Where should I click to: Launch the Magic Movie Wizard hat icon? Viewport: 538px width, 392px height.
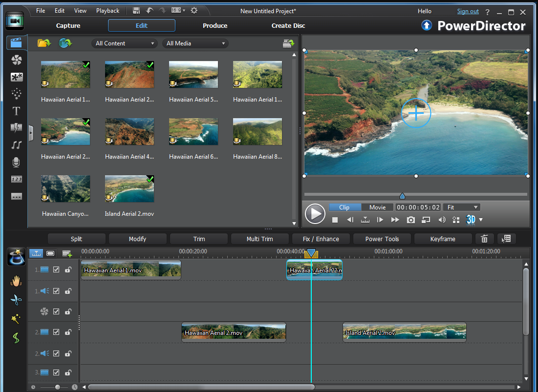pos(16,256)
